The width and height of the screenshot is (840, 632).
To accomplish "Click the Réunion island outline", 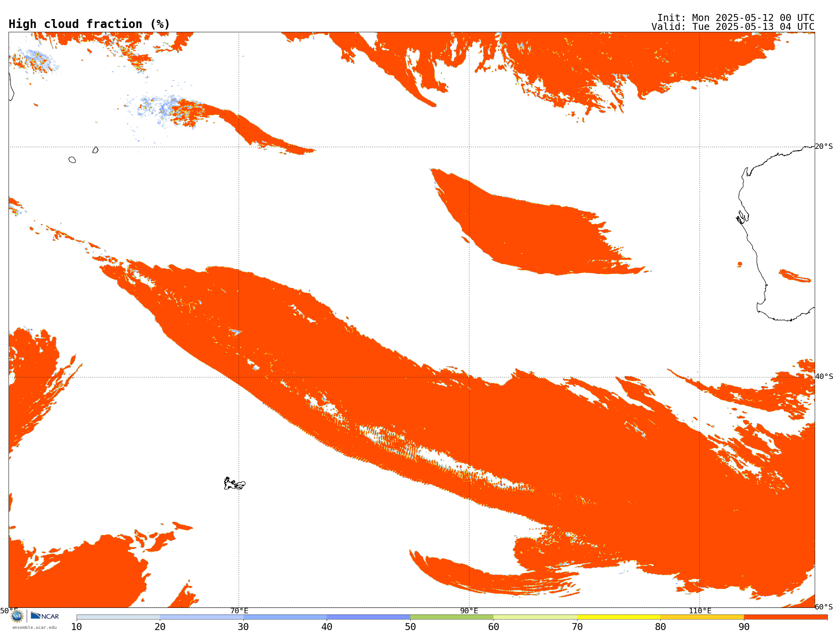I will pyautogui.click(x=72, y=160).
